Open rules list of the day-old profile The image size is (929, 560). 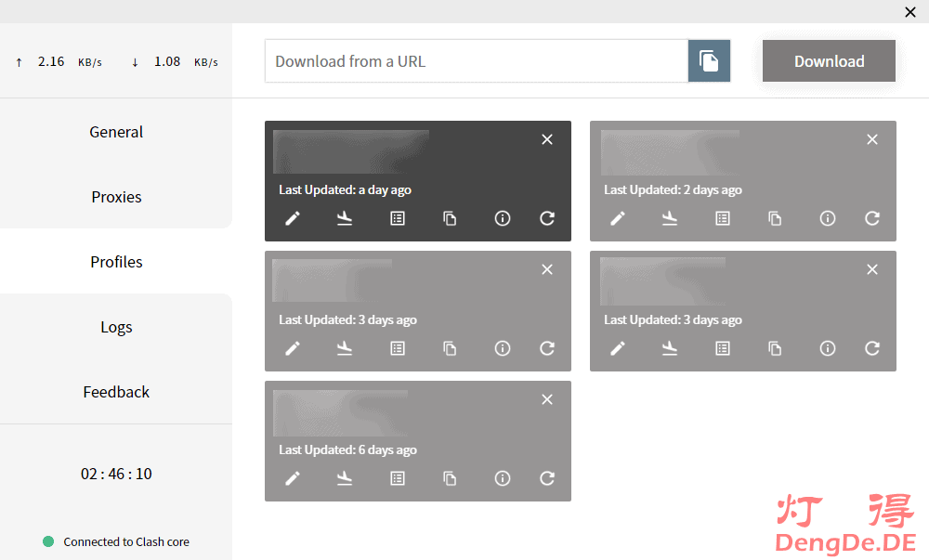(x=398, y=218)
